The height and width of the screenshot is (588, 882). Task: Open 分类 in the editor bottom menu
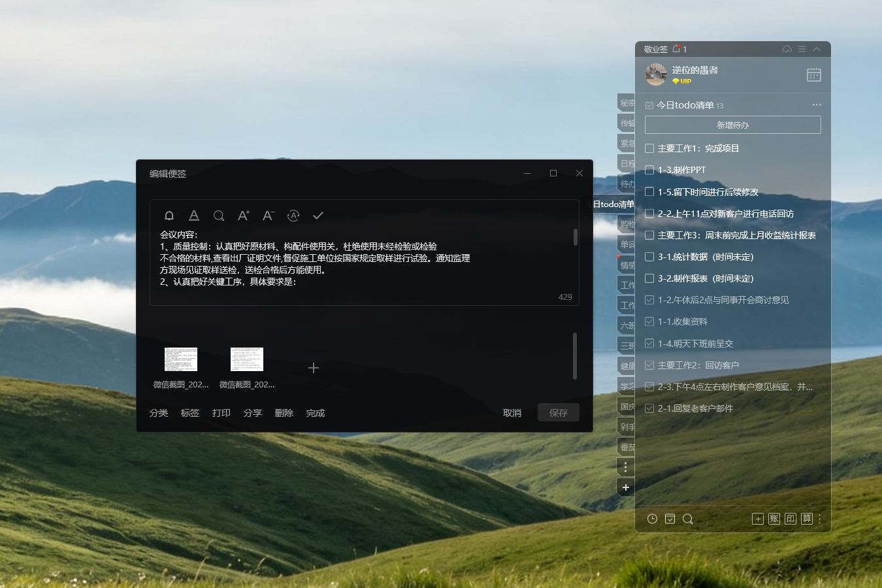tap(159, 413)
